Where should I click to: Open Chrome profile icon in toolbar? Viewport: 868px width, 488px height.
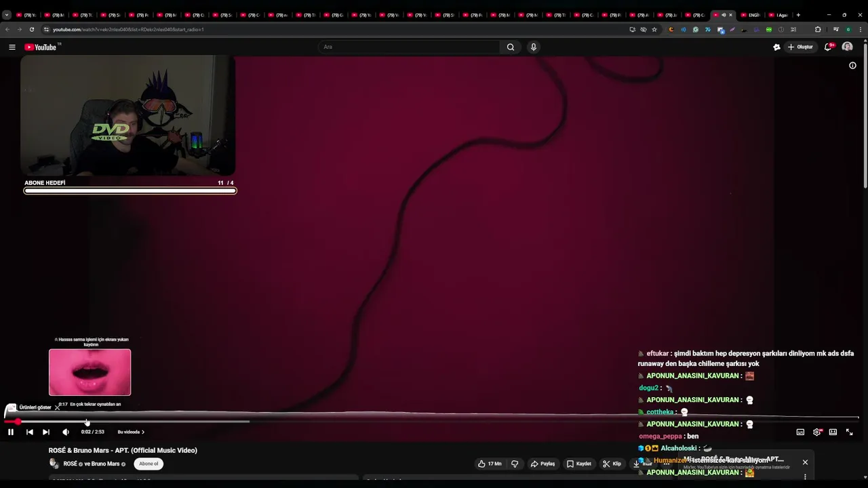tap(848, 29)
